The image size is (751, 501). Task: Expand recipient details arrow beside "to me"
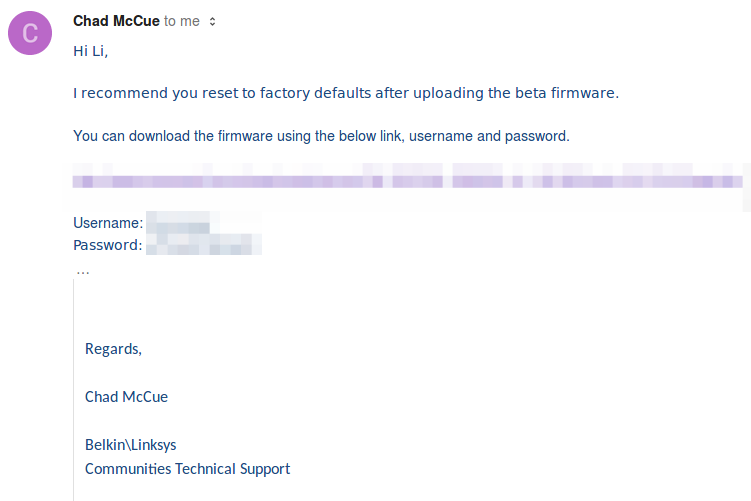212,21
